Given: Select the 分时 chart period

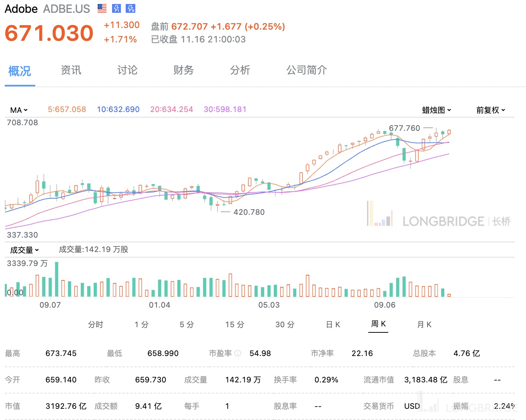Looking at the screenshot, I should tap(96, 324).
